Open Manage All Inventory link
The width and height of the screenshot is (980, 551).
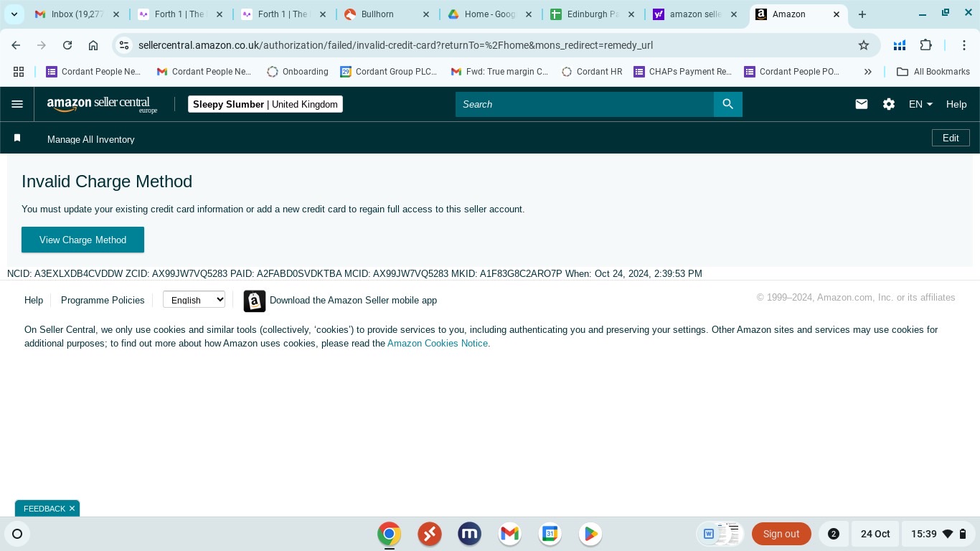[91, 139]
